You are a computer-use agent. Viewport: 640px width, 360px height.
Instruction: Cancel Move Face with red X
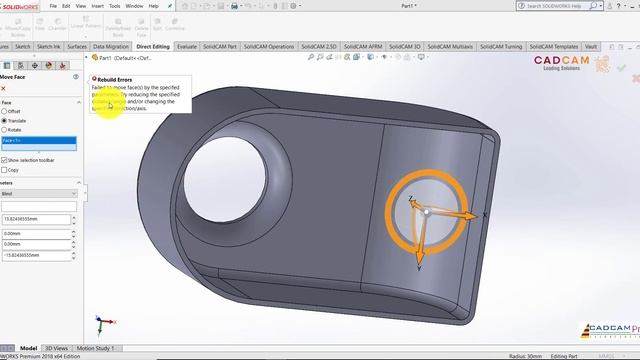(x=3, y=89)
